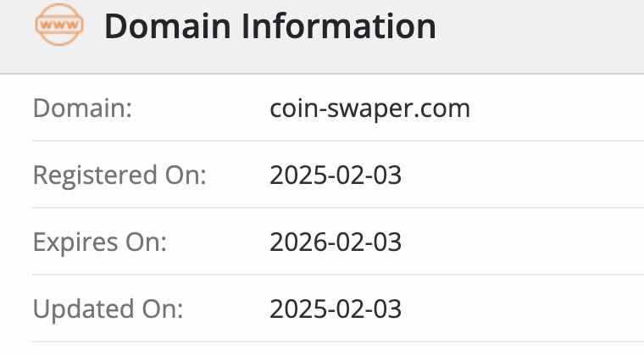Click the word Registered in the row label
The width and height of the screenshot is (644, 356).
[95, 175]
